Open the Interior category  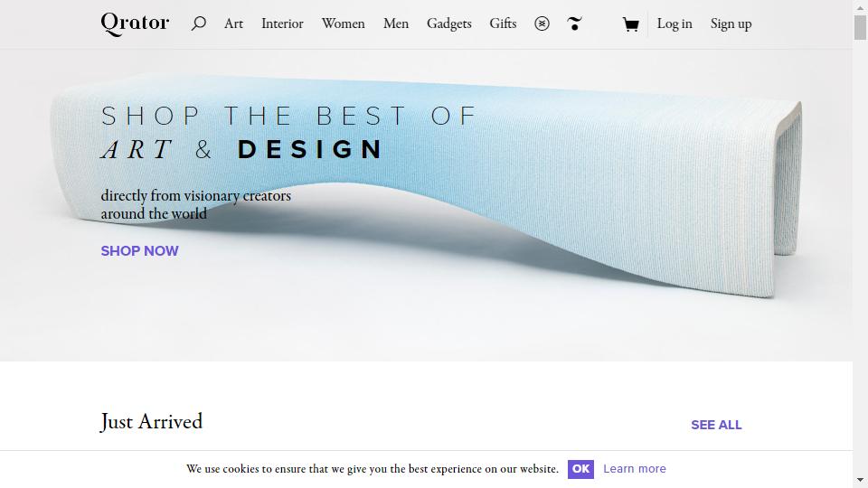pos(282,23)
